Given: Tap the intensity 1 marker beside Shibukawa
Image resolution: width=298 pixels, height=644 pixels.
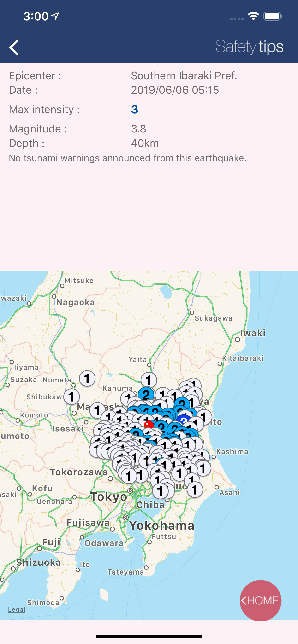Looking at the screenshot, I should click(x=72, y=397).
